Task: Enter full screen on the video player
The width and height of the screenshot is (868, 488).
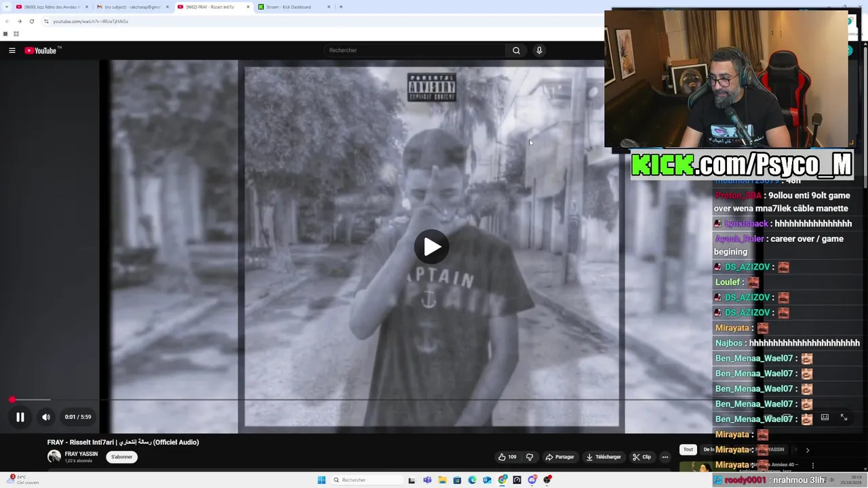Action: pyautogui.click(x=844, y=418)
